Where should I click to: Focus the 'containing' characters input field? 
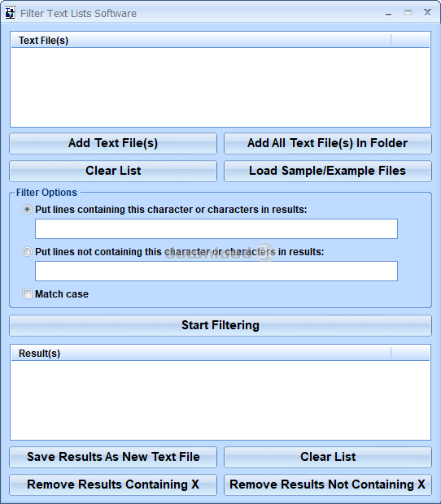click(216, 229)
